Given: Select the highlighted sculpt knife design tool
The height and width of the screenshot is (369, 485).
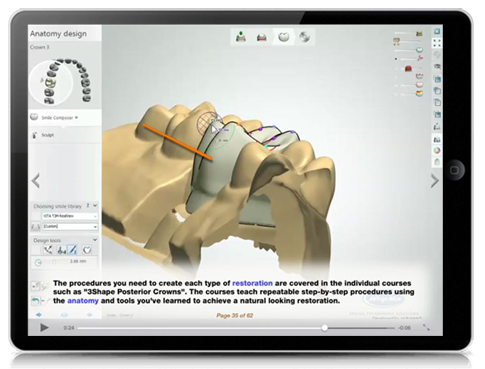Looking at the screenshot, I should 73,249.
